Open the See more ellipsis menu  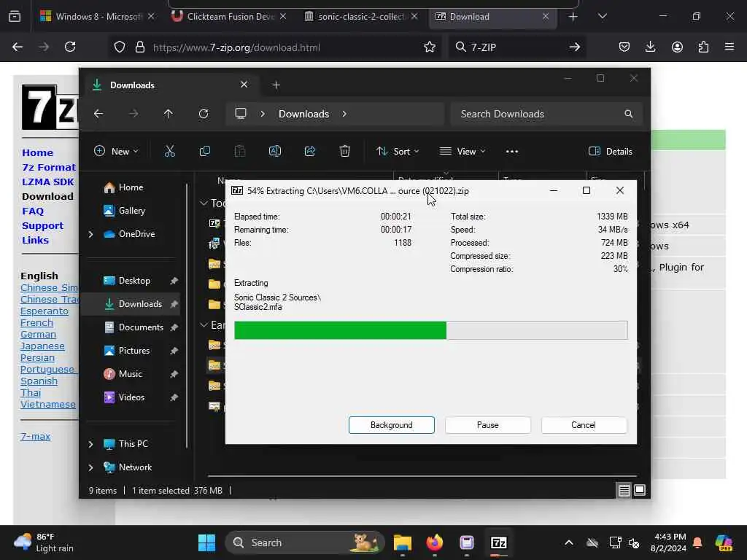point(512,152)
